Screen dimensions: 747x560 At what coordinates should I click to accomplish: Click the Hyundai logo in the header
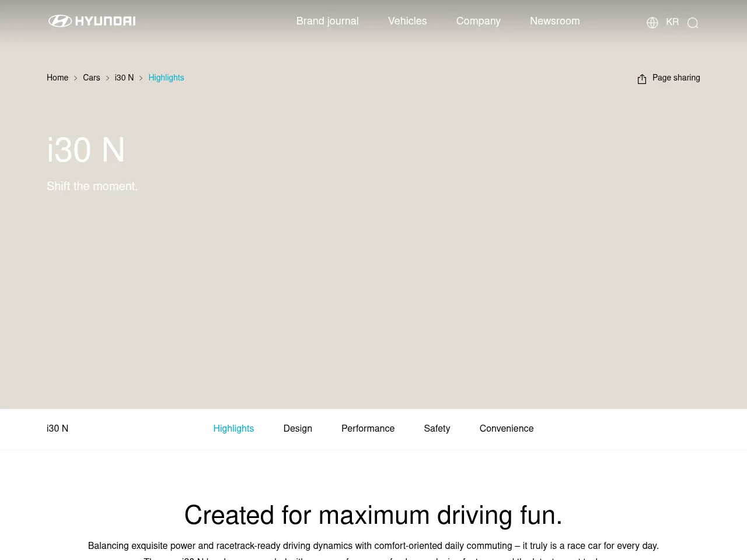pos(92,21)
